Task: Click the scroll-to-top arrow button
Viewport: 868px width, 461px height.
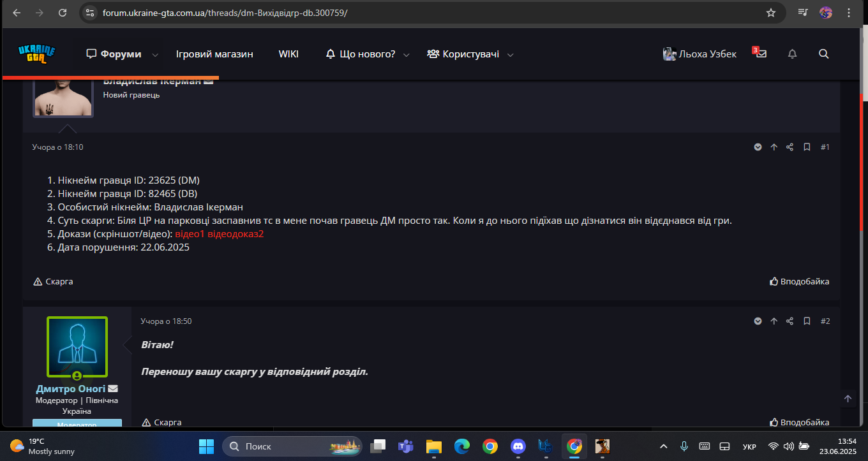Action: pos(848,399)
